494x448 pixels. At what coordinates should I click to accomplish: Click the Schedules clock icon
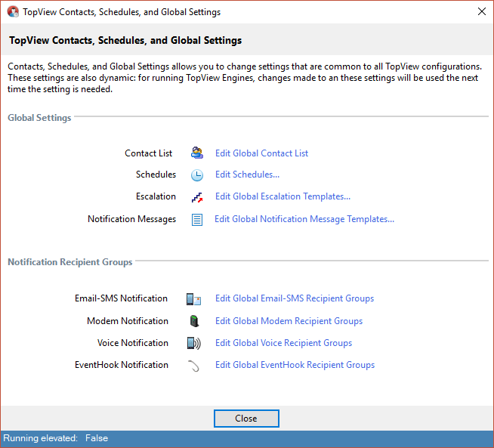[x=197, y=175]
